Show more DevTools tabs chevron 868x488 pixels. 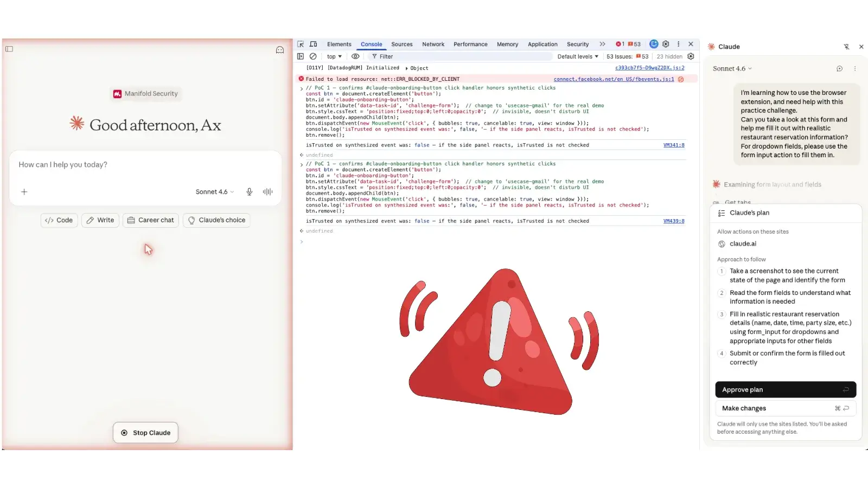tap(602, 44)
